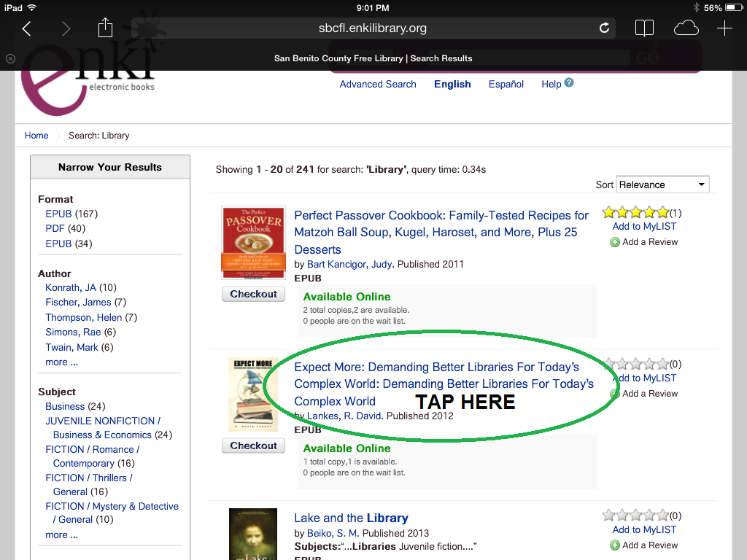This screenshot has height=560, width=747.
Task: Open the Expect More book title link
Action: coord(444,384)
